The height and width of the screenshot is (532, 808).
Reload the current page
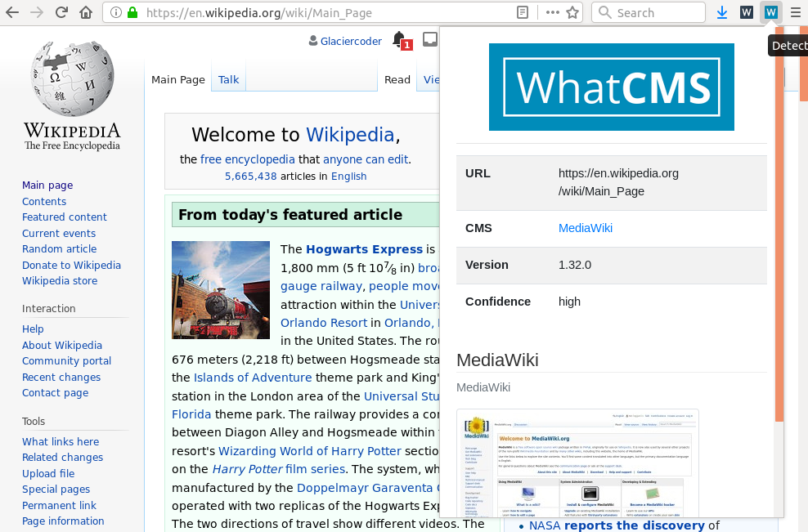point(61,12)
